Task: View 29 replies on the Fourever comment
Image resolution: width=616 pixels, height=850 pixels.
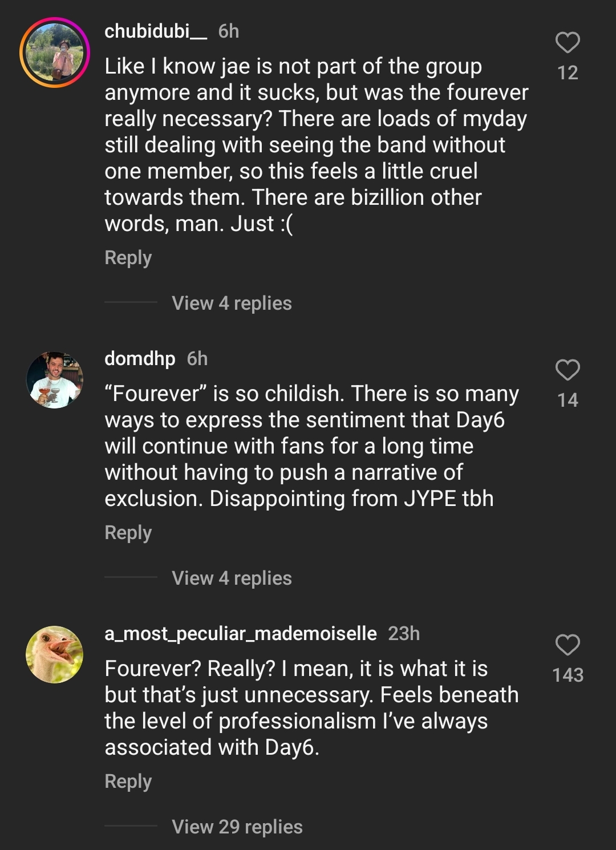Action: (x=237, y=827)
